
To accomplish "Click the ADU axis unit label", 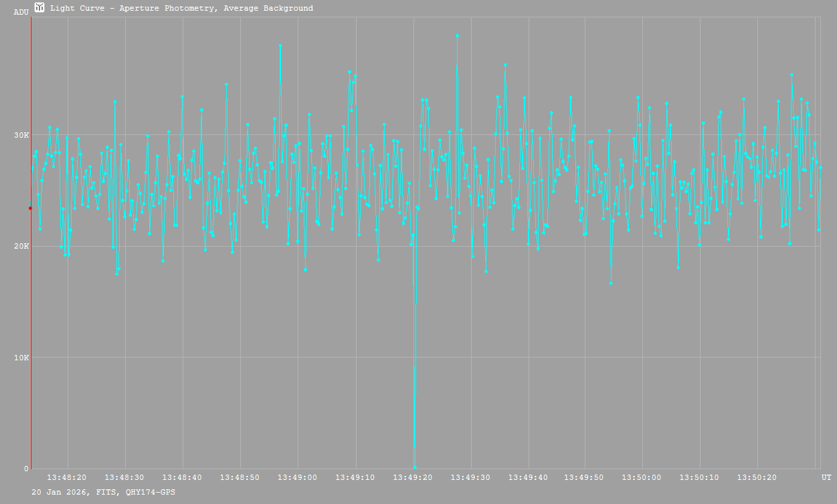I will (21, 12).
